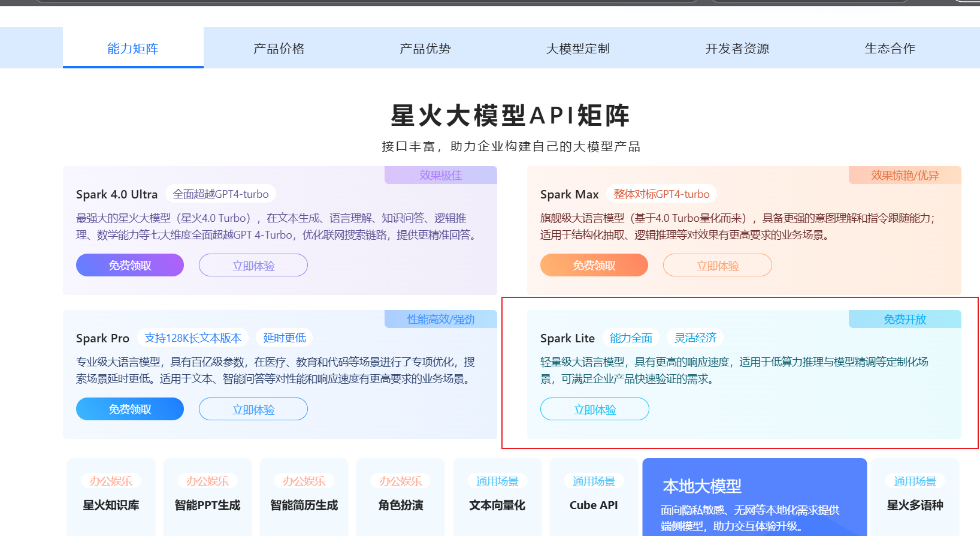980x536 pixels.
Task: Click the 灵活经济 tag on Spark Lite
Action: pyautogui.click(x=695, y=338)
